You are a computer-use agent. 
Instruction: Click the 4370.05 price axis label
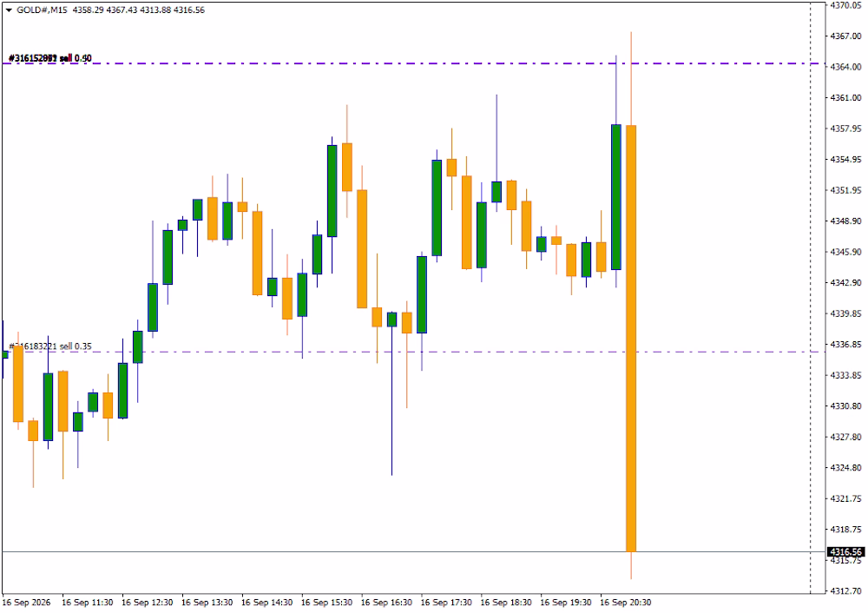(845, 5)
